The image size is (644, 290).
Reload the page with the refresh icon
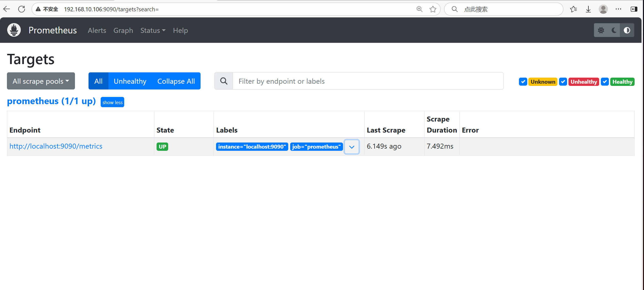[x=22, y=9]
